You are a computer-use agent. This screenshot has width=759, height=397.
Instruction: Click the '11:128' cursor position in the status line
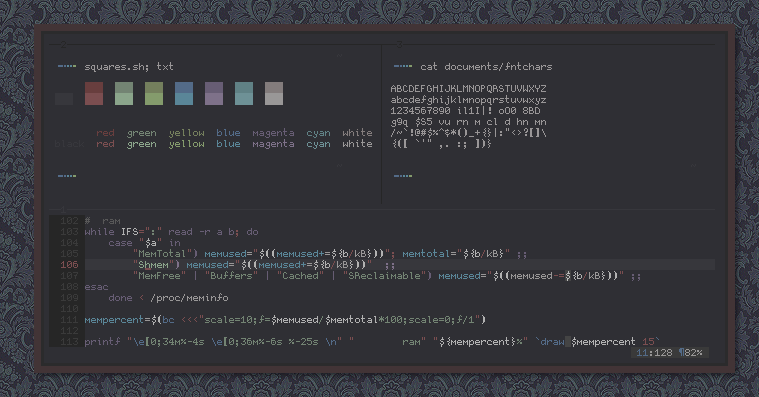(654, 353)
